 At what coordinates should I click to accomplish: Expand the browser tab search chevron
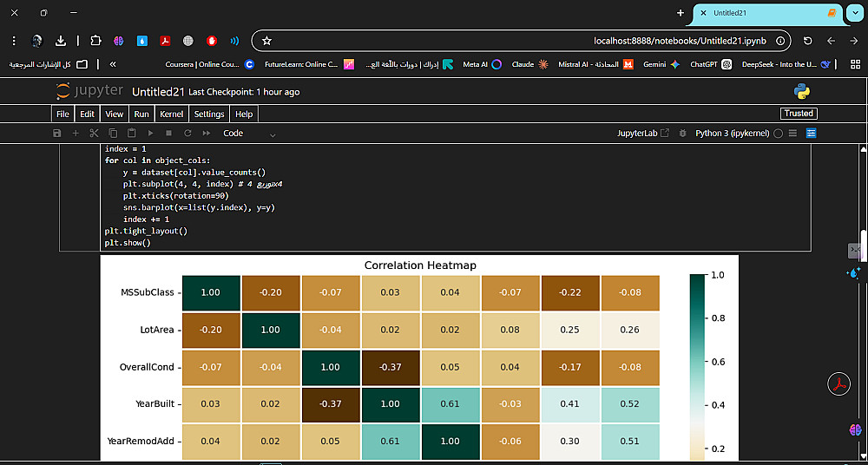[x=855, y=13]
